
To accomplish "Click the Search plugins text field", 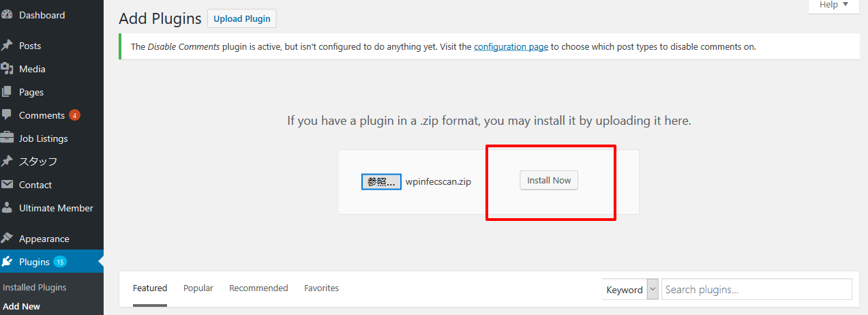I will [756, 289].
